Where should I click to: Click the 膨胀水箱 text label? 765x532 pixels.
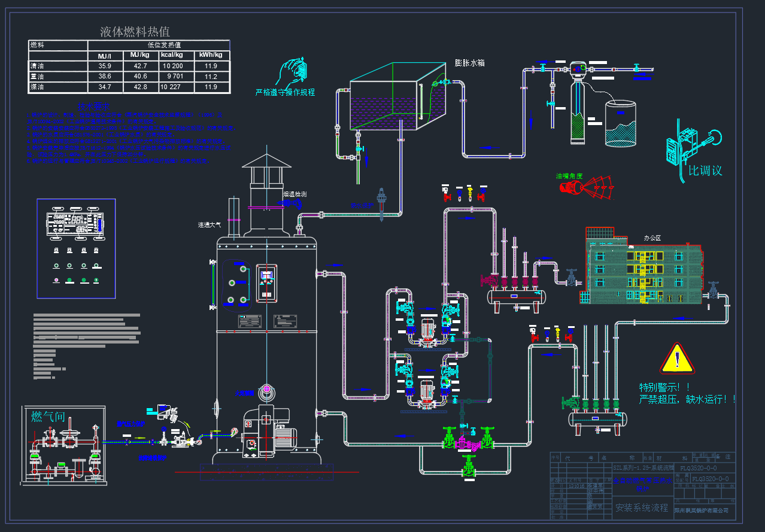[x=469, y=63]
